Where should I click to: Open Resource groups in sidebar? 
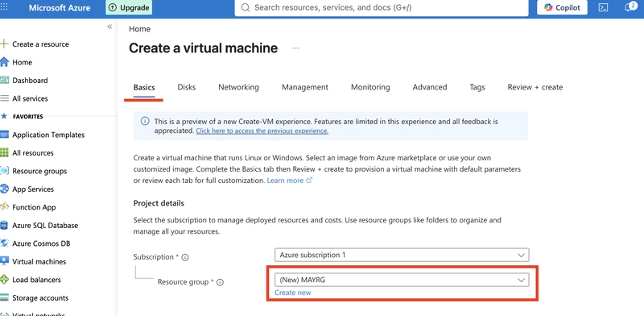coord(39,171)
